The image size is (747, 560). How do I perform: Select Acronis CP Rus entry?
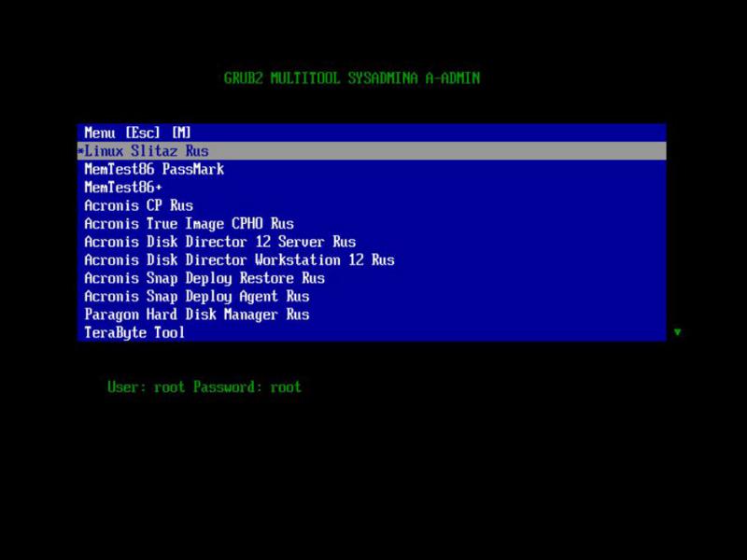pyautogui.click(x=372, y=205)
